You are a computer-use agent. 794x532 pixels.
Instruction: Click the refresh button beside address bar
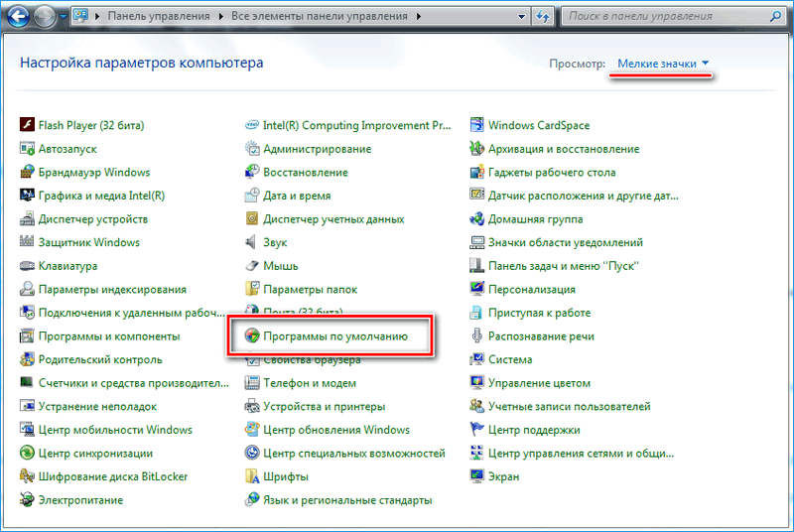[x=543, y=17]
